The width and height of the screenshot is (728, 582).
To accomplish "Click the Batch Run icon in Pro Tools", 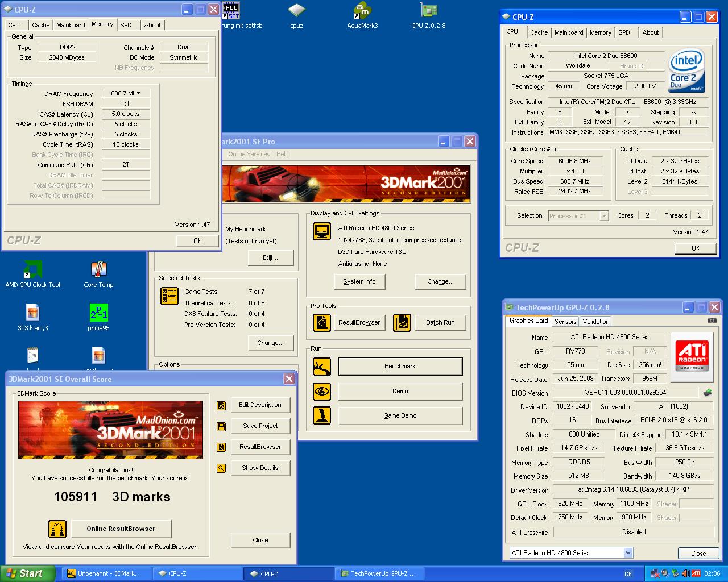I will pyautogui.click(x=402, y=322).
